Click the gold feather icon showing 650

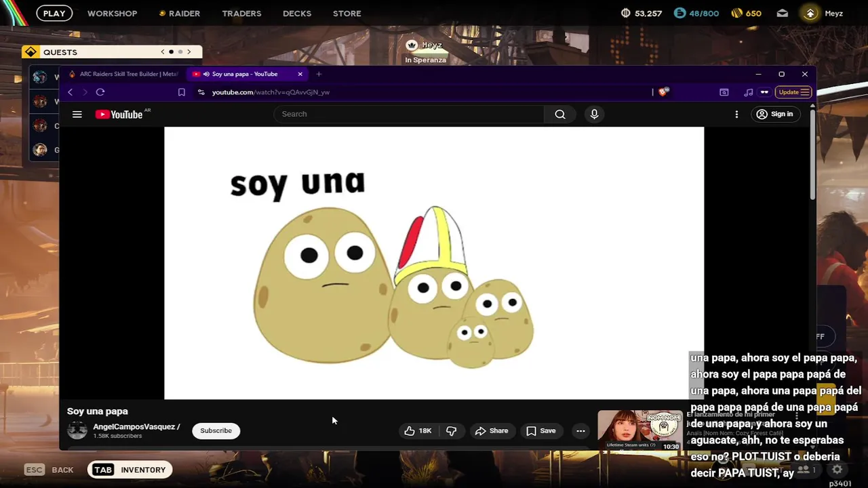[736, 13]
